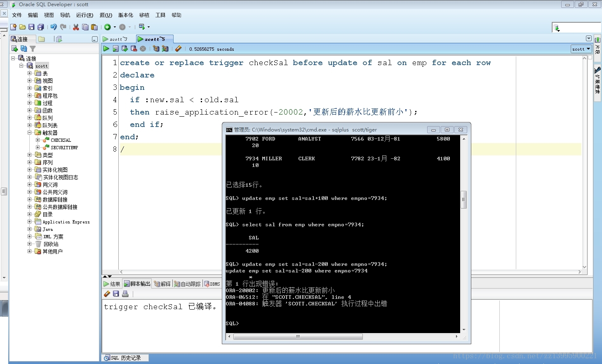602x364 pixels.
Task: Select the 脚本输出 (Script Output) tab
Action: [137, 284]
